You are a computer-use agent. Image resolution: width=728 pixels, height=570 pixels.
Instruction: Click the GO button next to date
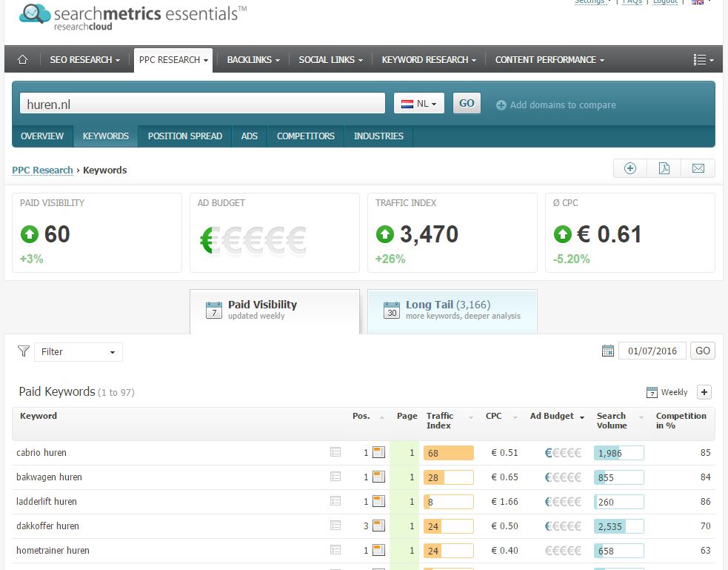(703, 351)
